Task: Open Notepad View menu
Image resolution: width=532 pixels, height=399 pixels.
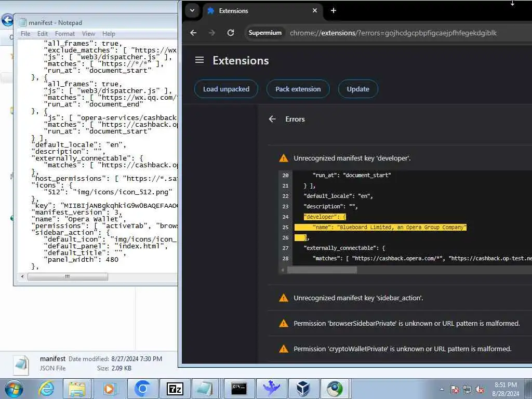Action: pos(88,34)
